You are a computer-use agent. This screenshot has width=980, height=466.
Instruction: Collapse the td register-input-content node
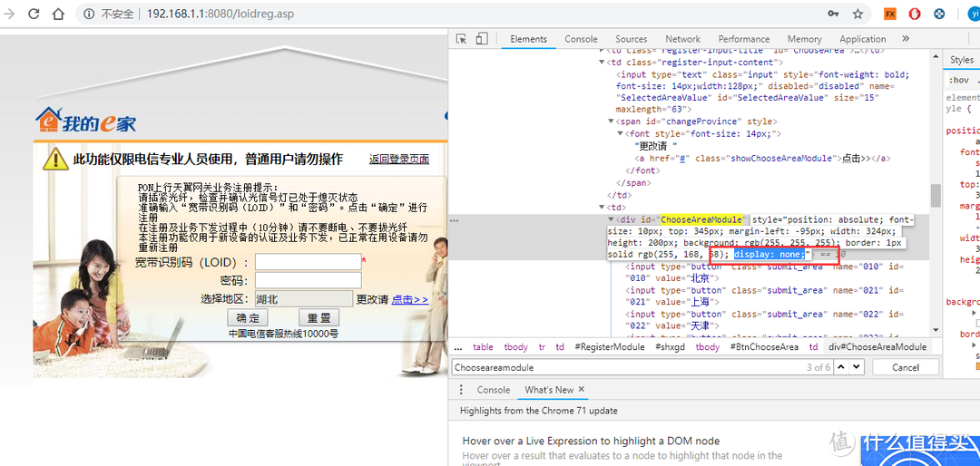coord(602,63)
